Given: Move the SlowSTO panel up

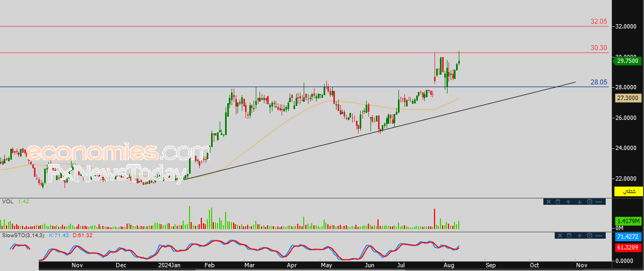Looking at the screenshot, I should click(x=579, y=236).
